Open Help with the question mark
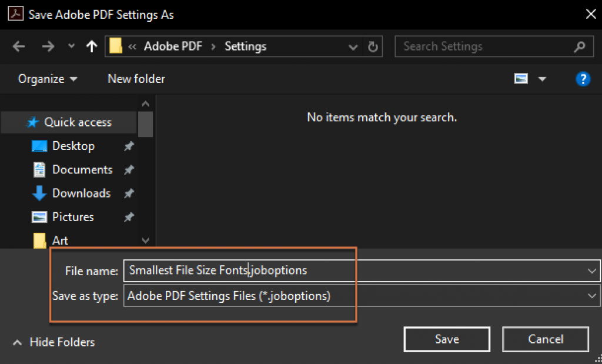Viewport: 602px width, 364px height. tap(583, 79)
